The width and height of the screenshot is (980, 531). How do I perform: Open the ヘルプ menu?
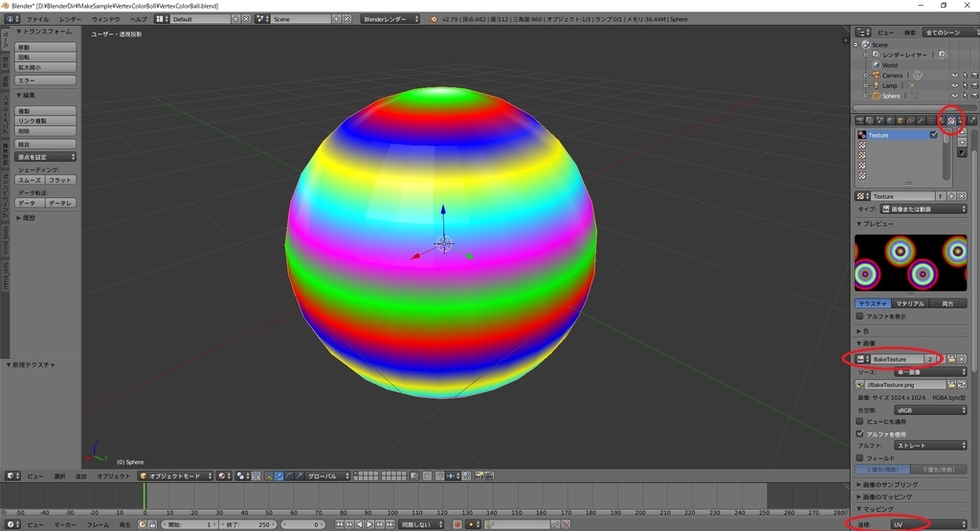(138, 19)
